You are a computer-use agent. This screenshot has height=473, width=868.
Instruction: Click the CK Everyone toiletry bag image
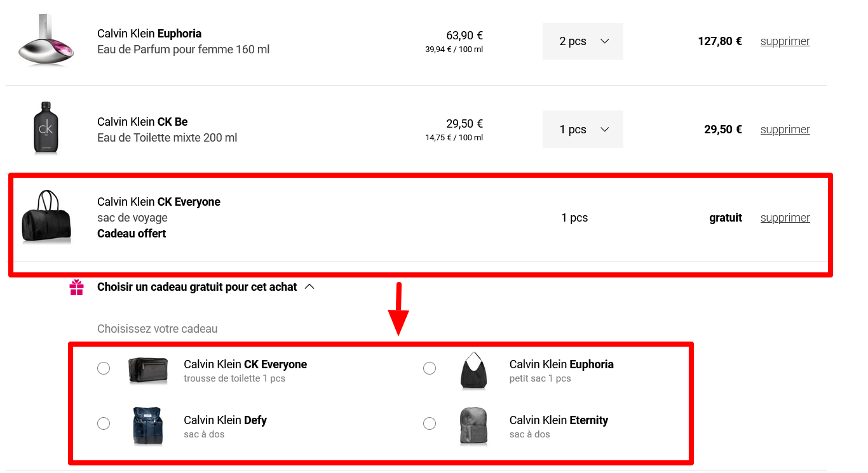coord(147,370)
